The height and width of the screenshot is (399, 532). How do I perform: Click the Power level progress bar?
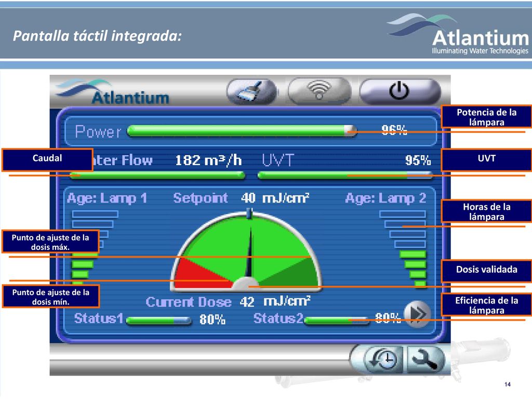[x=242, y=131]
